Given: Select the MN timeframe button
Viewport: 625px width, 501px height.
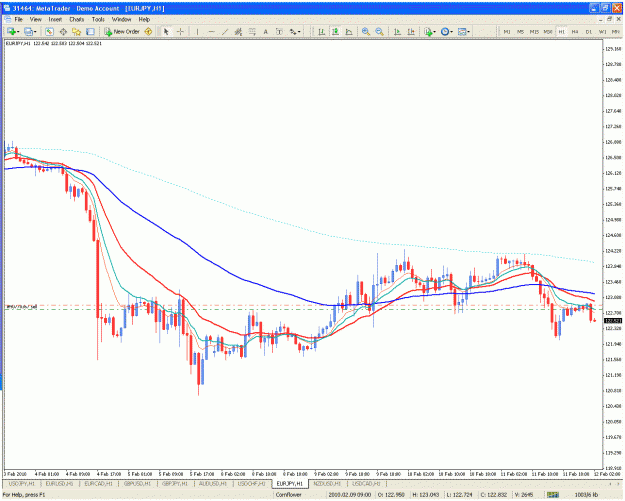Looking at the screenshot, I should tap(616, 31).
